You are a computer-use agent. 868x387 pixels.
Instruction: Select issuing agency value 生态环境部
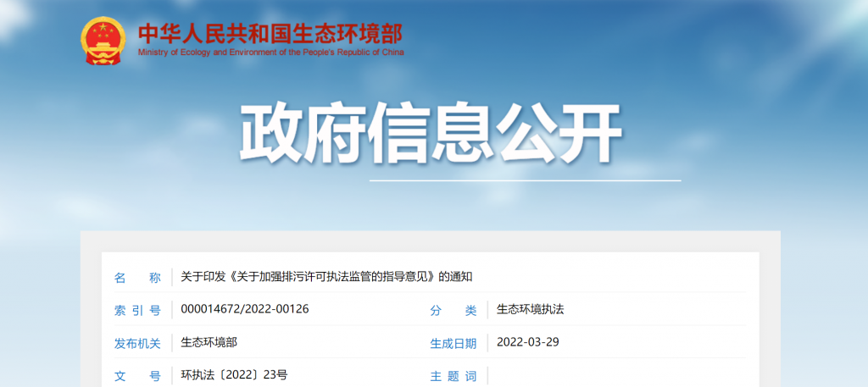click(x=209, y=342)
